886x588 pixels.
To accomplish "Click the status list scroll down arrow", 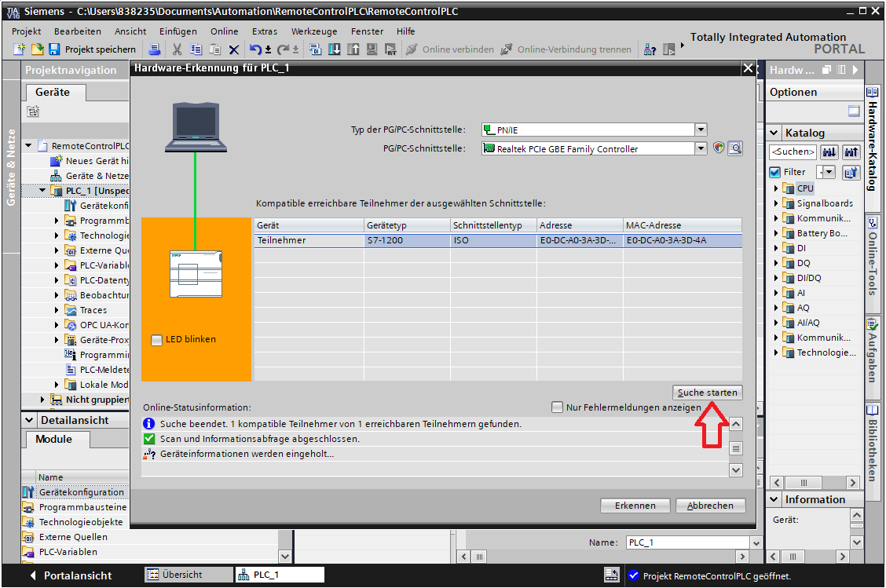I will (736, 470).
